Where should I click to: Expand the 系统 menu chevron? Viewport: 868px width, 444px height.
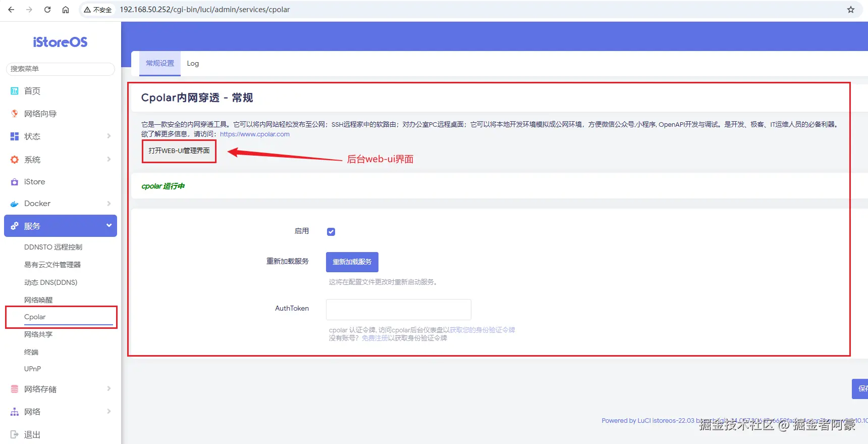(x=109, y=159)
